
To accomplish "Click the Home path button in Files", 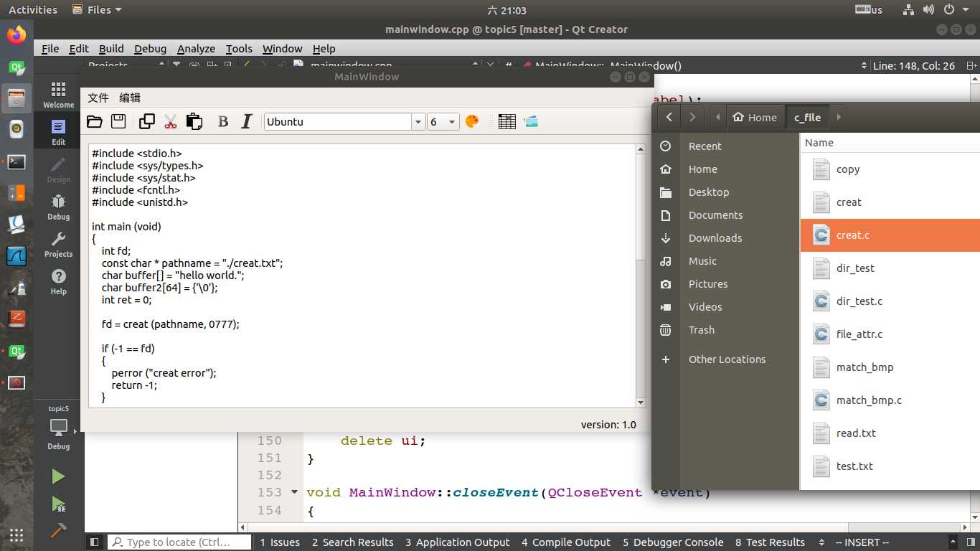I will click(x=755, y=117).
